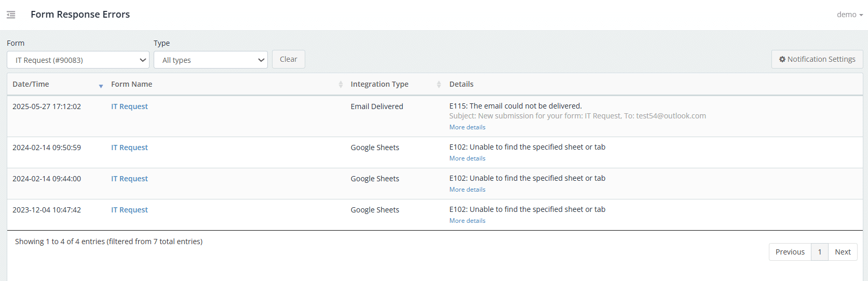Click the Showing 1 to 4 entries text
Screen dimensions: 868x281
click(x=108, y=242)
